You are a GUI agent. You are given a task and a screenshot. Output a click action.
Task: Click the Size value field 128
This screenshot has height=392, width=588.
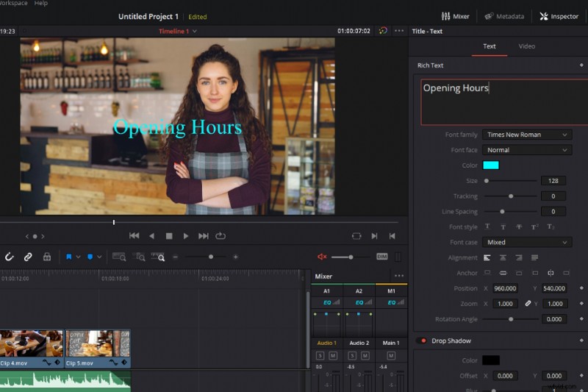coord(553,181)
